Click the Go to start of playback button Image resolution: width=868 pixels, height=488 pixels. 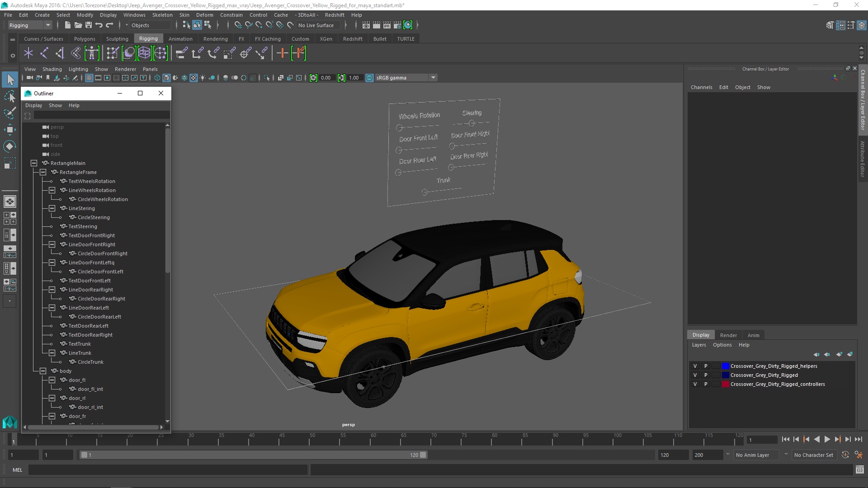click(785, 439)
